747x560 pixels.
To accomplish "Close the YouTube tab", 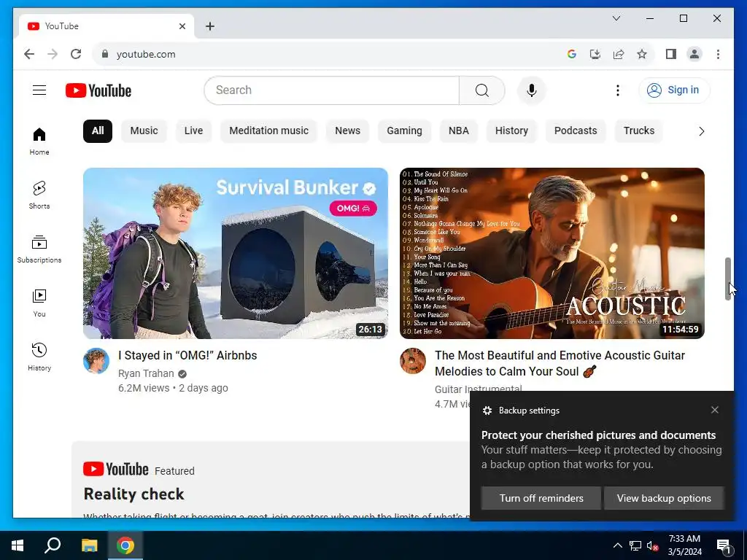I will 182,26.
